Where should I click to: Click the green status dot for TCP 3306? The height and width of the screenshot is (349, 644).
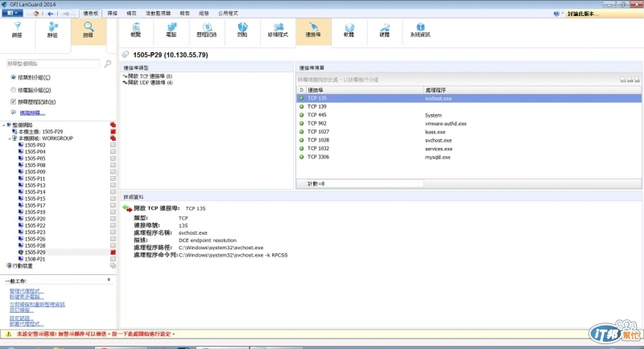(x=301, y=157)
